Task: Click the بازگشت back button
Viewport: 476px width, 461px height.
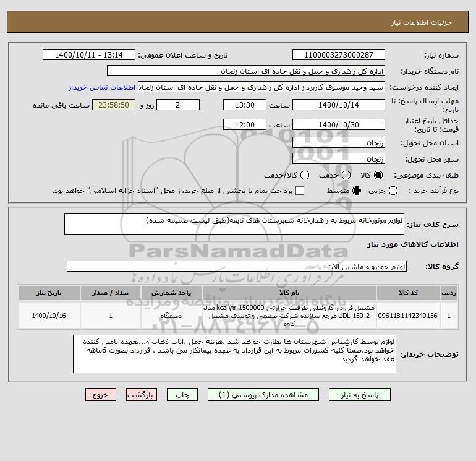Action: [x=142, y=395]
